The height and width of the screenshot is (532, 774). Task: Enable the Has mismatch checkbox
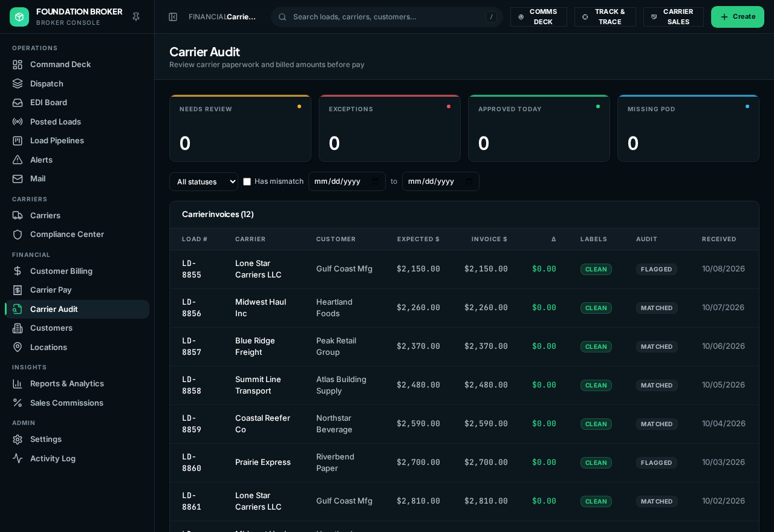(247, 181)
